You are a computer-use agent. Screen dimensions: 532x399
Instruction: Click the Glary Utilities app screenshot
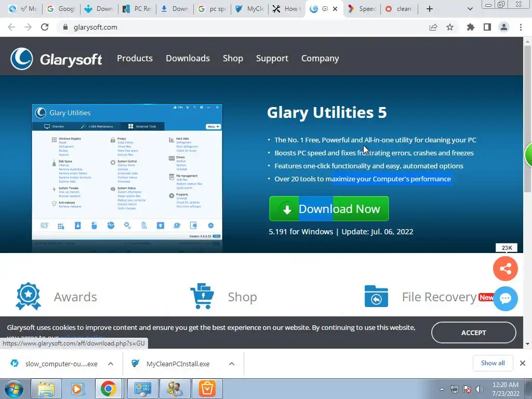pos(127,172)
